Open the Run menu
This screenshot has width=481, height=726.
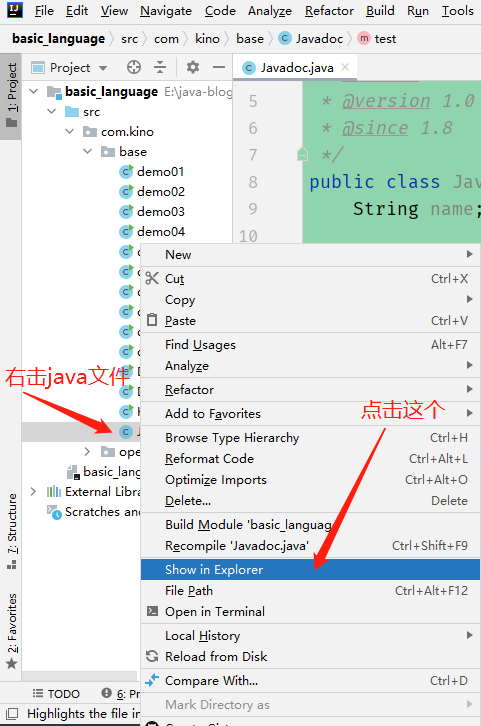click(418, 11)
